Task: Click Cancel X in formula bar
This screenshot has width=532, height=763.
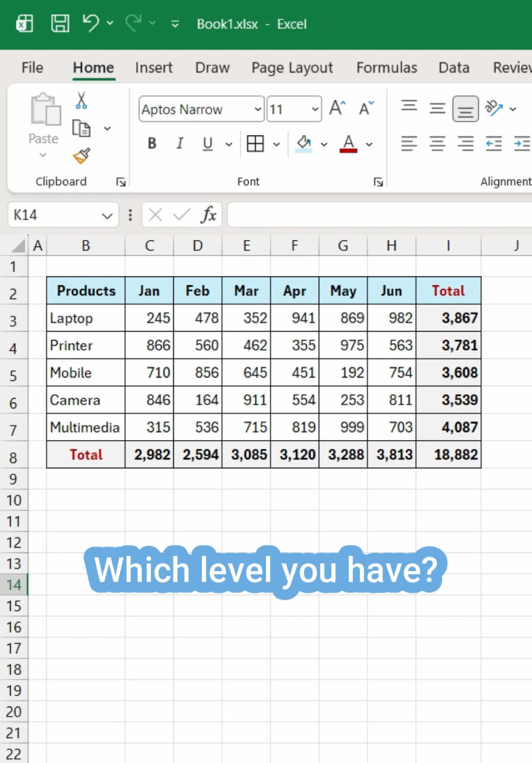Action: click(155, 215)
